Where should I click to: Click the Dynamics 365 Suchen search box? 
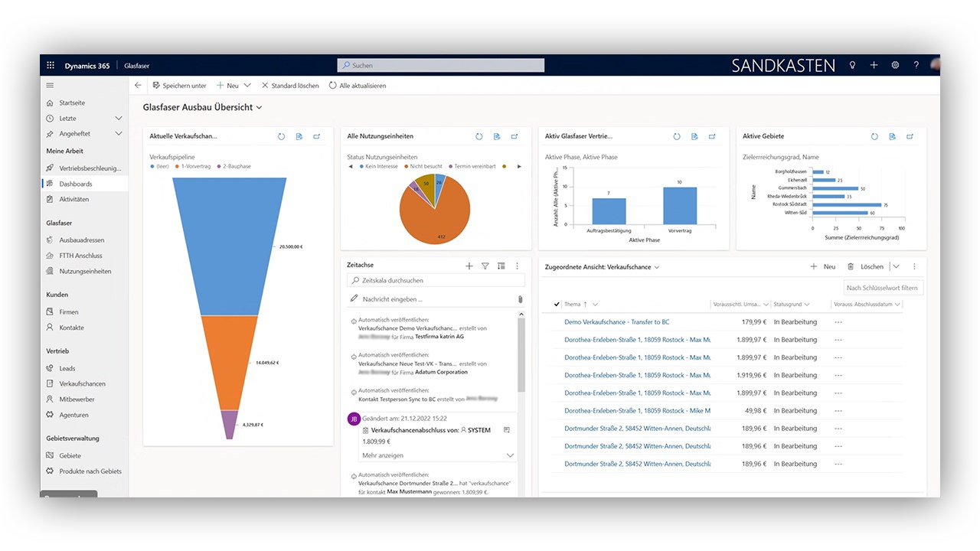441,66
